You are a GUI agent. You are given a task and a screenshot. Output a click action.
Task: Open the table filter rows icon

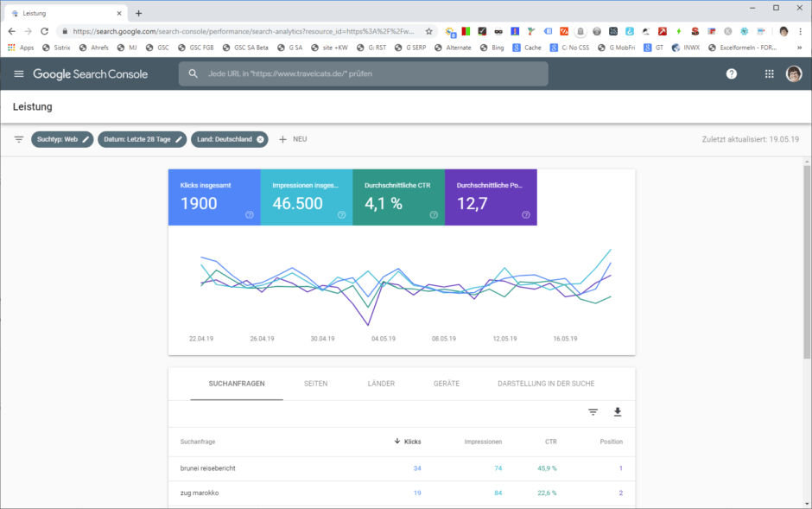(x=593, y=411)
